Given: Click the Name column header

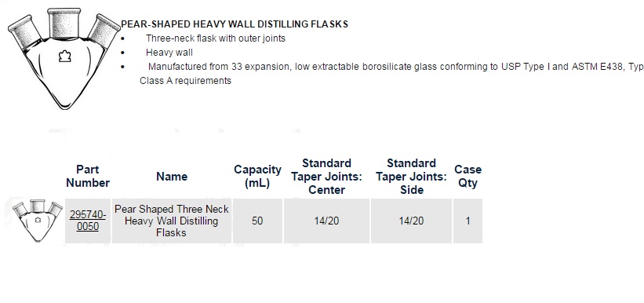Looking at the screenshot, I should pyautogui.click(x=172, y=177).
